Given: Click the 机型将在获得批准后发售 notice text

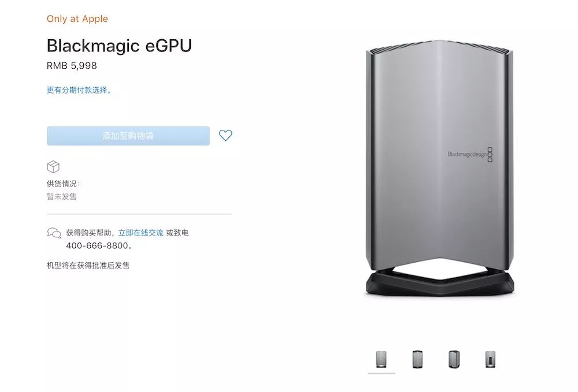Looking at the screenshot, I should (x=88, y=266).
